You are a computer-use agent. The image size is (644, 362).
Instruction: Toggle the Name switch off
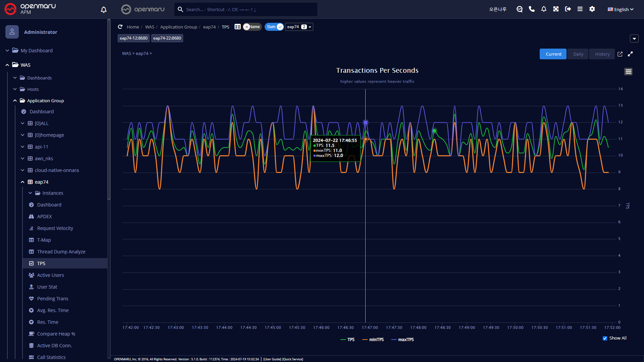[252, 27]
